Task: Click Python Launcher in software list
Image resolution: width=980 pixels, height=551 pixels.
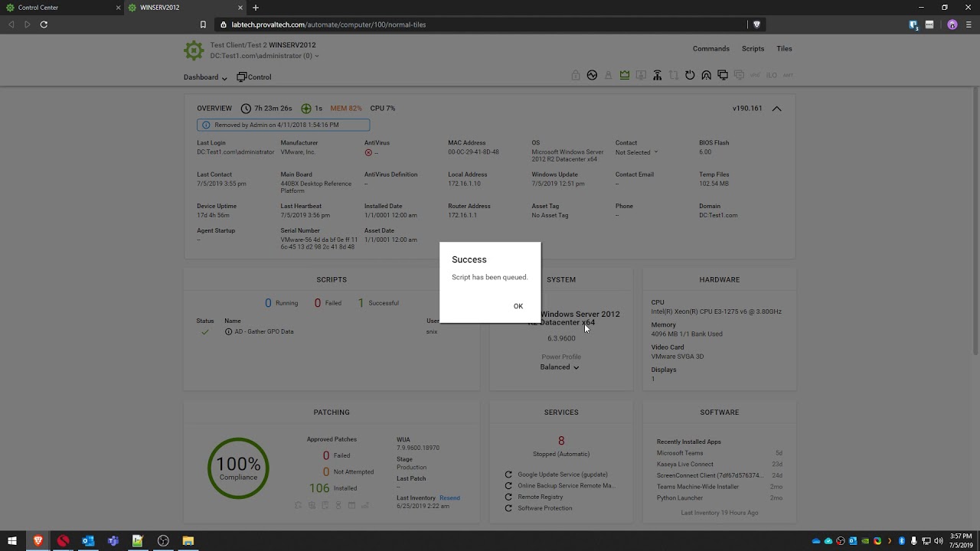Action: pos(680,498)
